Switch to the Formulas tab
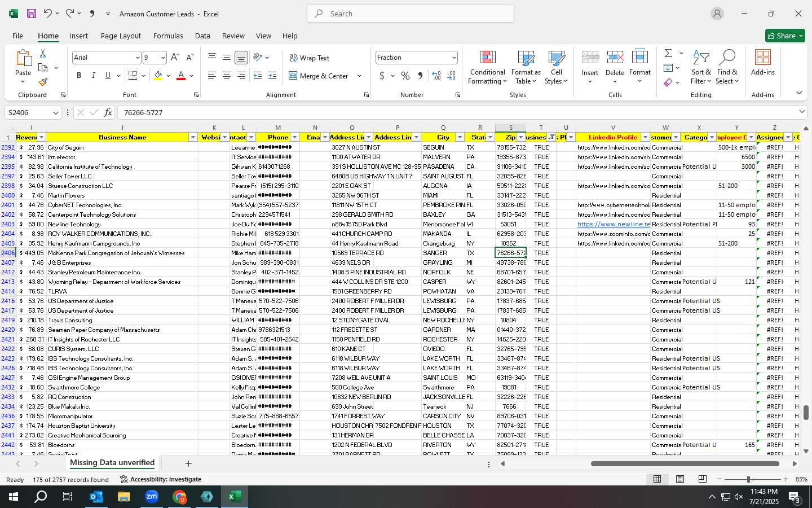 168,36
